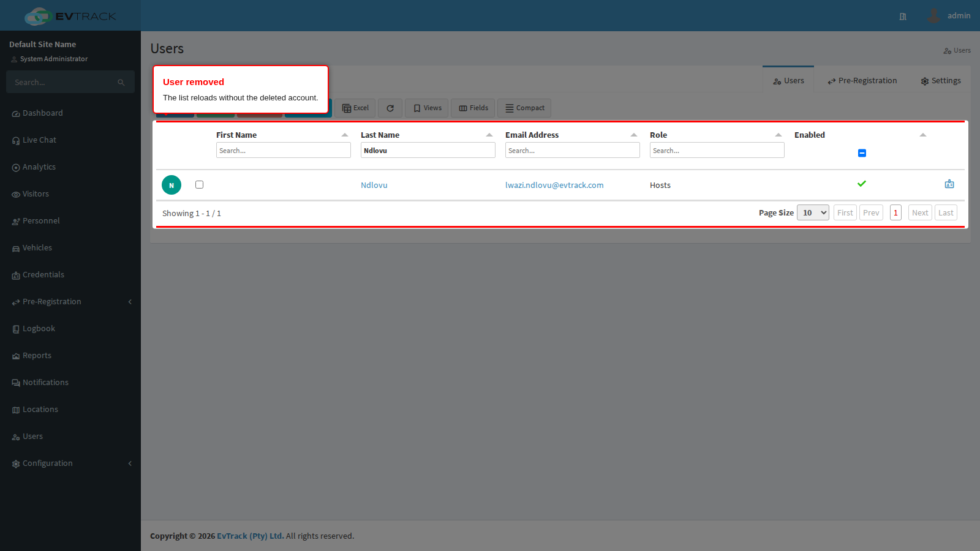This screenshot has height=551, width=980.
Task: Expand the Pre-Registration sidebar submenu
Action: click(x=70, y=302)
